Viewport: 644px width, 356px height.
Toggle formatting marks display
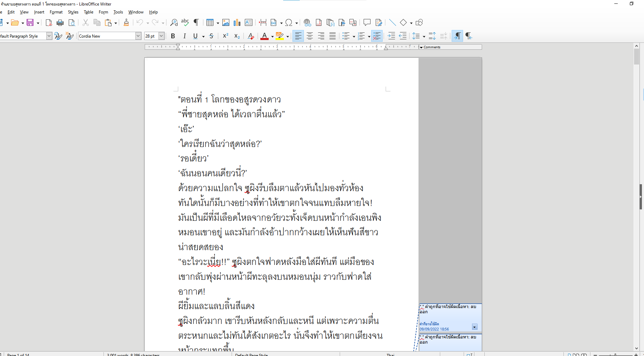click(196, 23)
